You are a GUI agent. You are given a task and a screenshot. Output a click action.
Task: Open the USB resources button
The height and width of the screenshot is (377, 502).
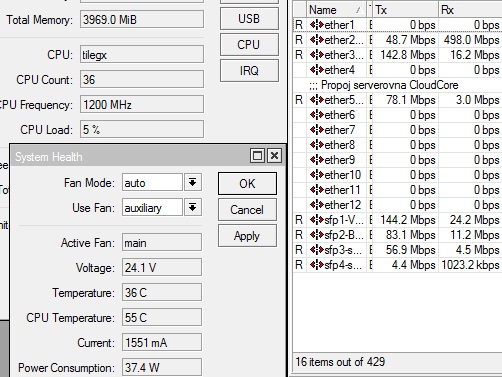(x=249, y=19)
